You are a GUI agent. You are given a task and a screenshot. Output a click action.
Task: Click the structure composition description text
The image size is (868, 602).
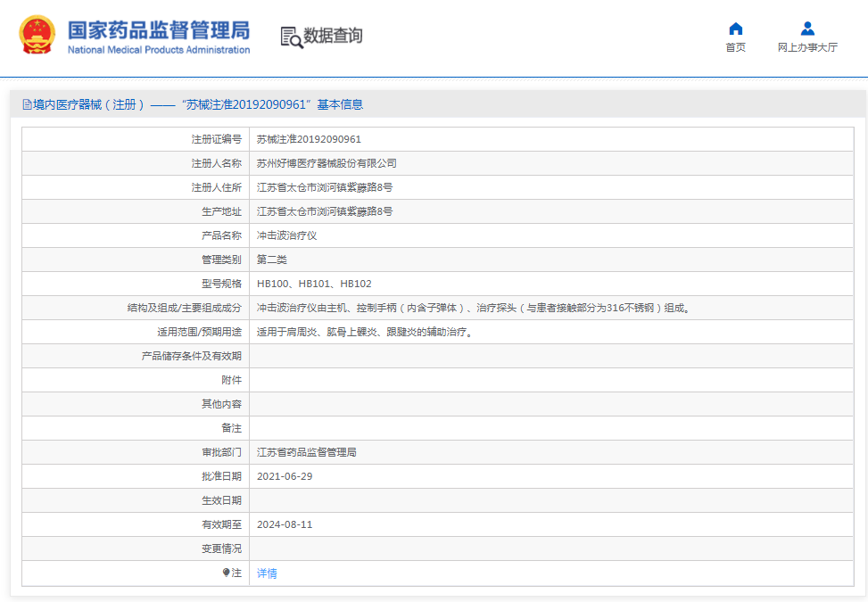474,309
